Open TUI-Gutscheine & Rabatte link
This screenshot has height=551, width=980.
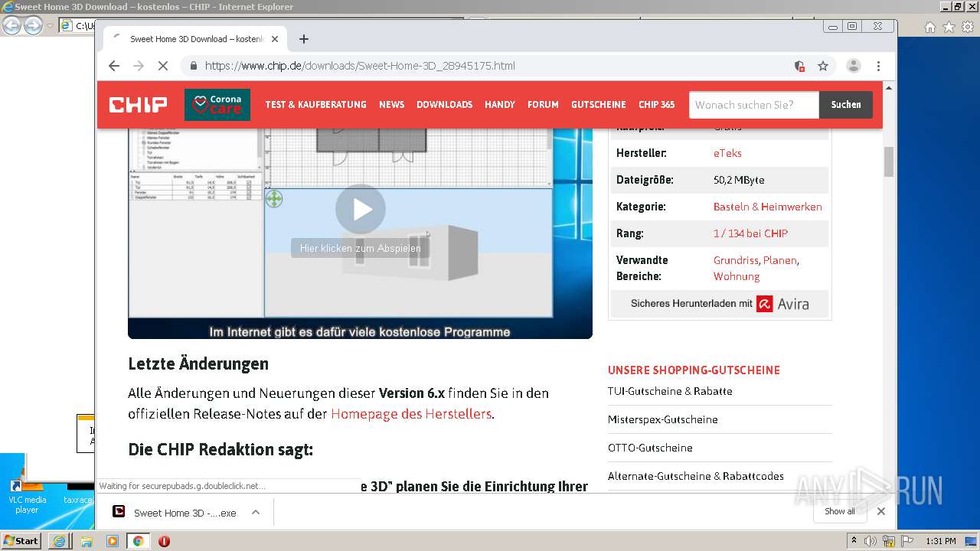(x=670, y=391)
